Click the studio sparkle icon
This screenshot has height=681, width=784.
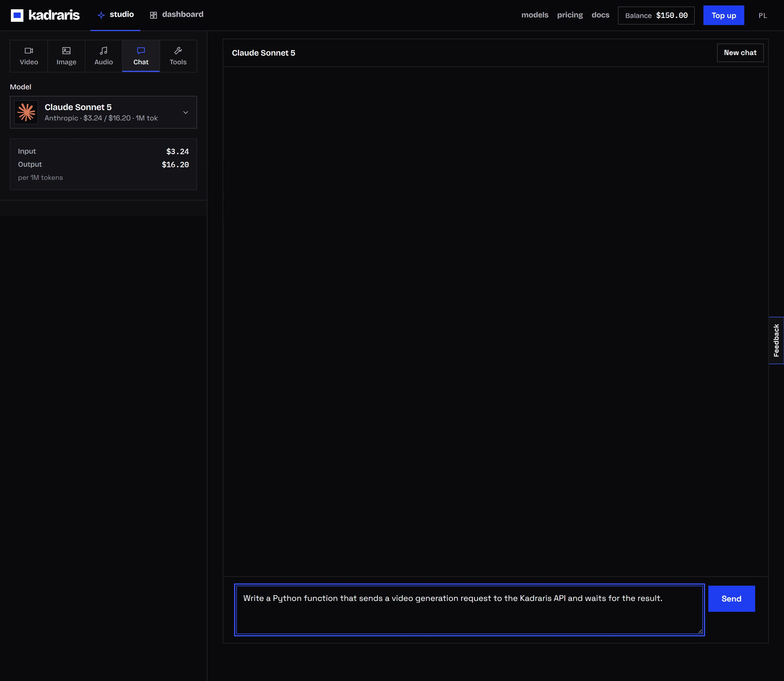click(101, 15)
